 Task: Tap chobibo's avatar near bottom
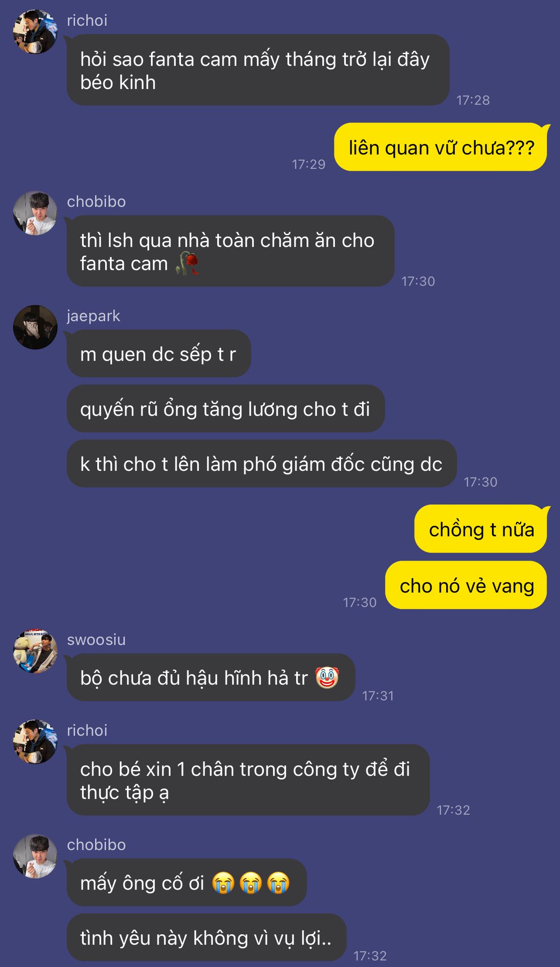[x=35, y=856]
